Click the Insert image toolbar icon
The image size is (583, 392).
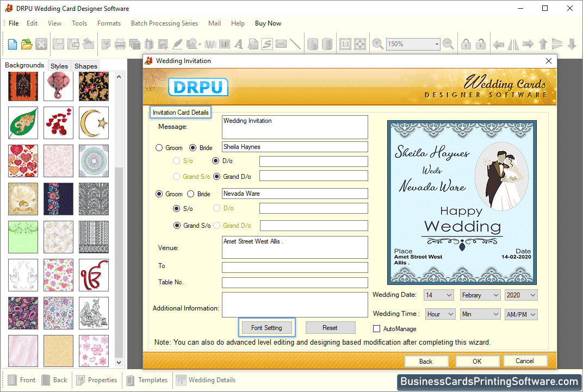(163, 44)
